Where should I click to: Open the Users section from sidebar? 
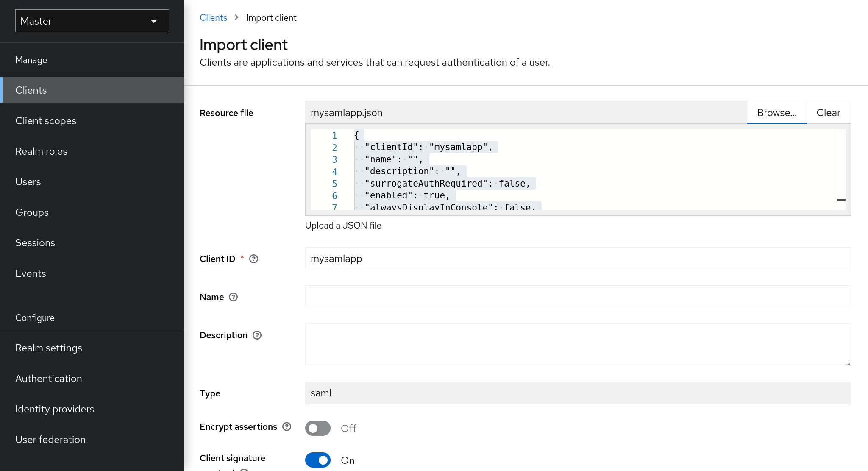point(28,181)
